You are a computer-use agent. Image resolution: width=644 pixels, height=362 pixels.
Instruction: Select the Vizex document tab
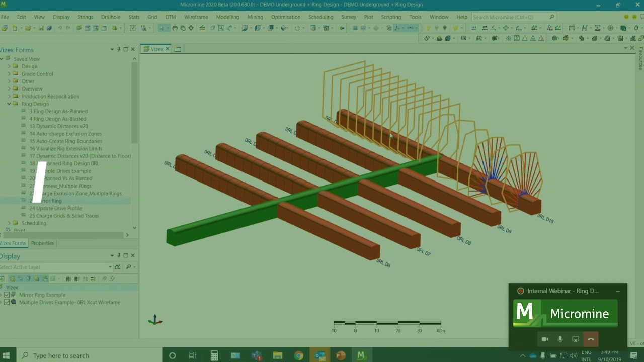157,49
